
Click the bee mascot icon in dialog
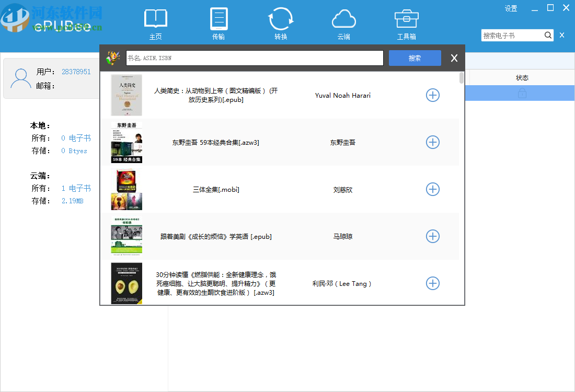coord(113,58)
